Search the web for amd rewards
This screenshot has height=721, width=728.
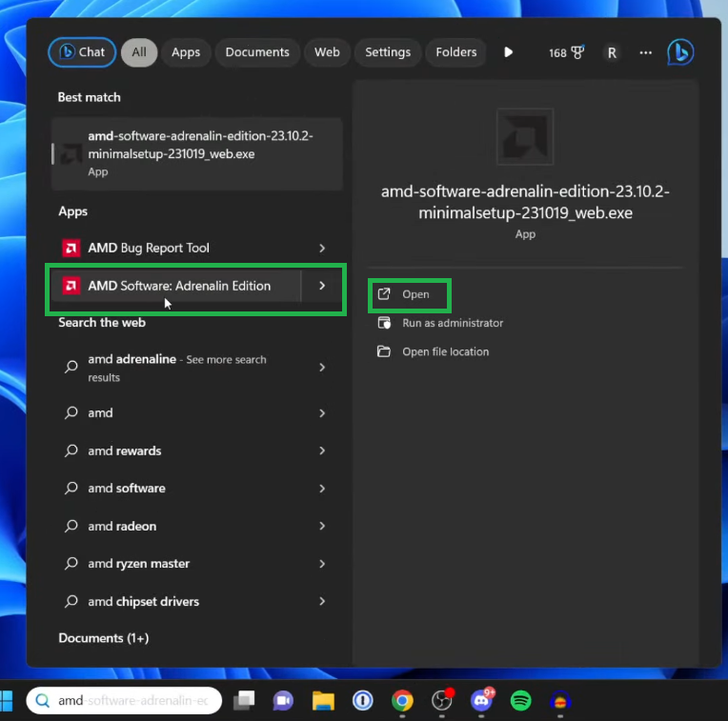click(x=176, y=451)
